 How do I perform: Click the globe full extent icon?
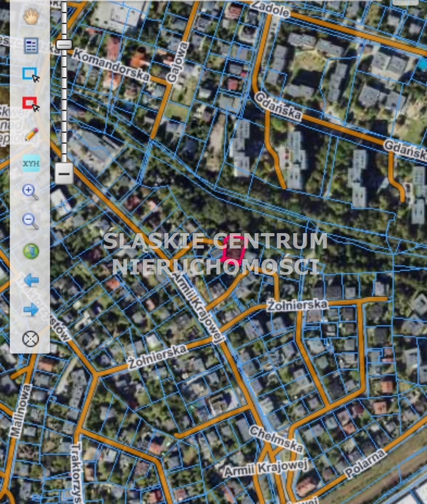[31, 251]
